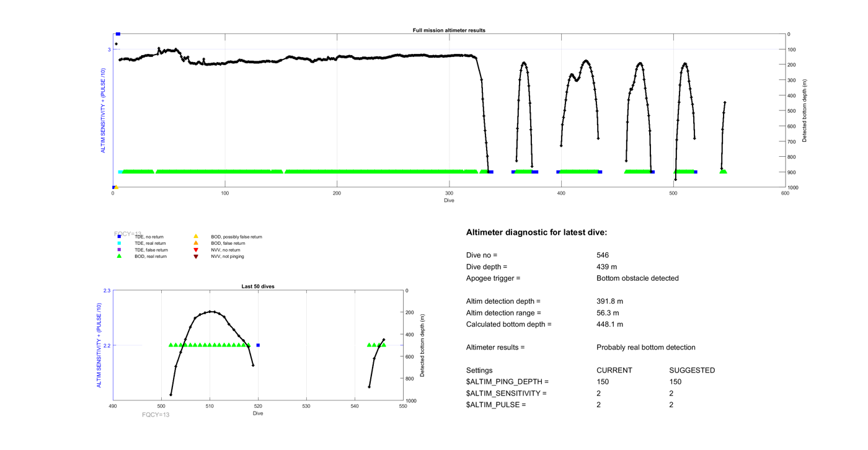Click the 'Calculated bottom depth =' label
This screenshot has width=868, height=450.
(x=508, y=324)
